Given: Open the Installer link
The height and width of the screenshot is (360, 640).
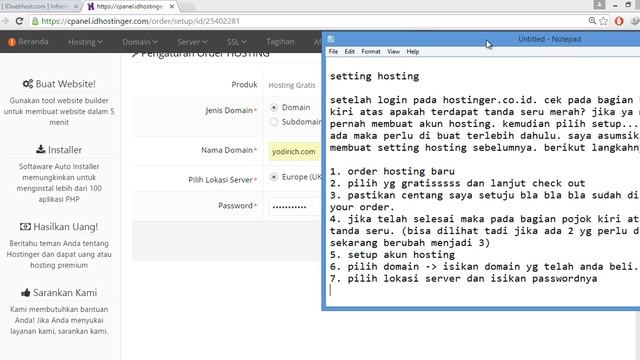Looking at the screenshot, I should pyautogui.click(x=59, y=150).
